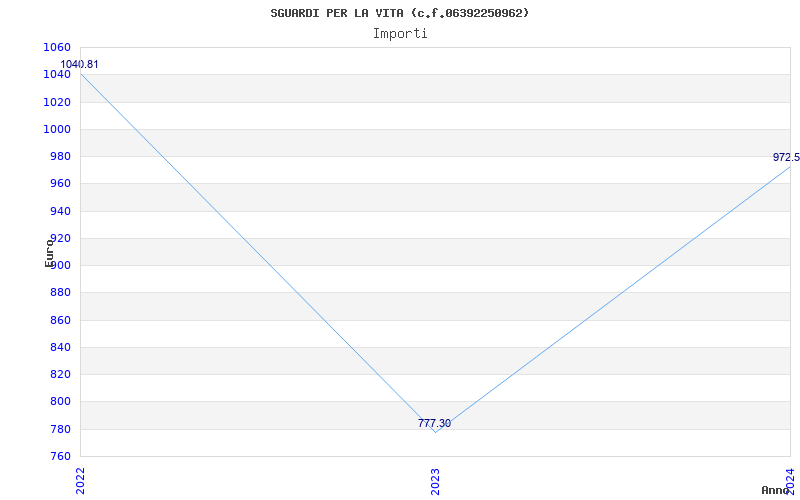
Task: Click the 820 y-axis tick label
Action: point(60,374)
